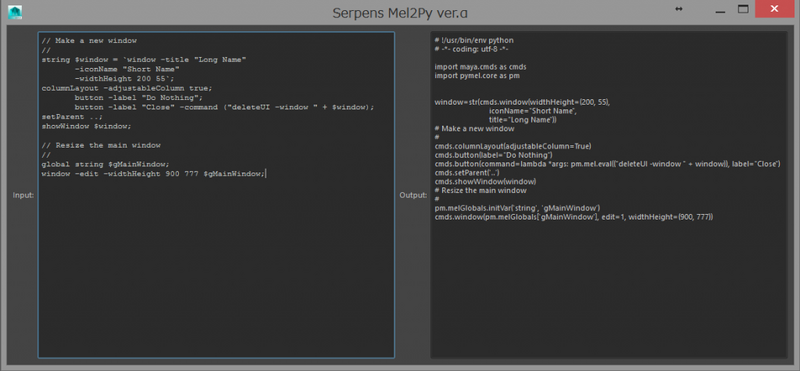800x371 pixels.
Task: Click the 'window -edit -widthHeight 900 777' line
Action: coord(154,174)
